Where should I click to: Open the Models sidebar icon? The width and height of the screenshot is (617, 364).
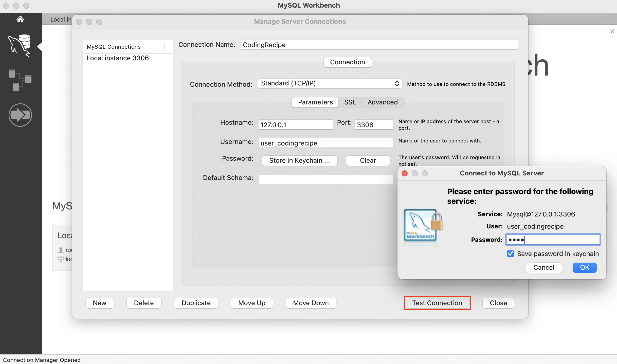coord(20,80)
